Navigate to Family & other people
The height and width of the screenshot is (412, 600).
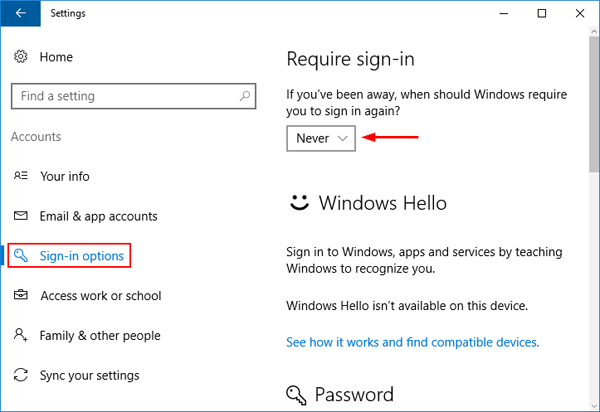(x=100, y=336)
